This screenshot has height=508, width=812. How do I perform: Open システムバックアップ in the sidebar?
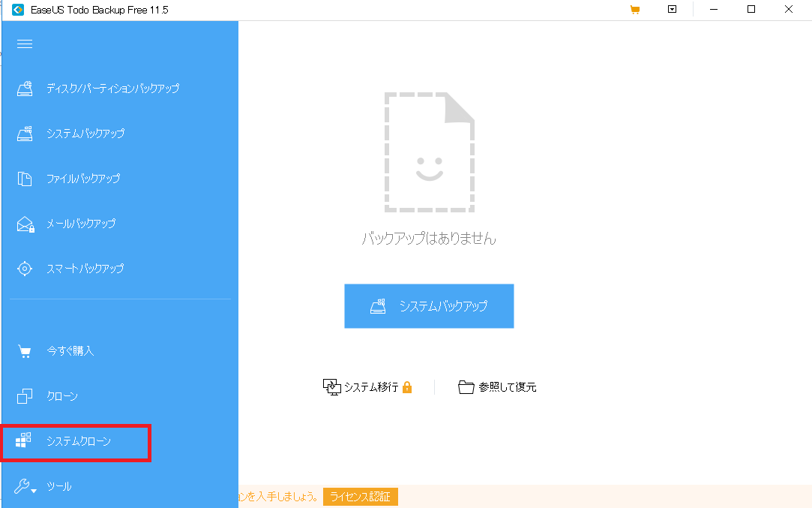point(85,134)
